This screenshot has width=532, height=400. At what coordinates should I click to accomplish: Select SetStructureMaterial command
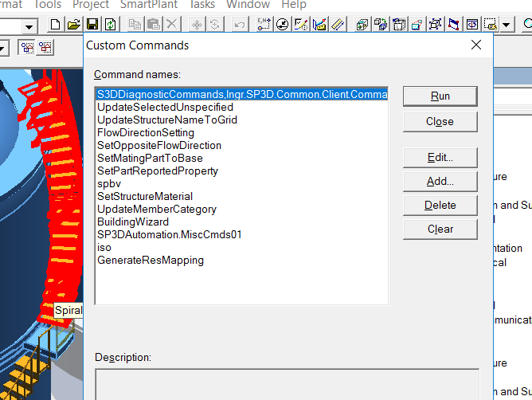[x=241, y=196]
